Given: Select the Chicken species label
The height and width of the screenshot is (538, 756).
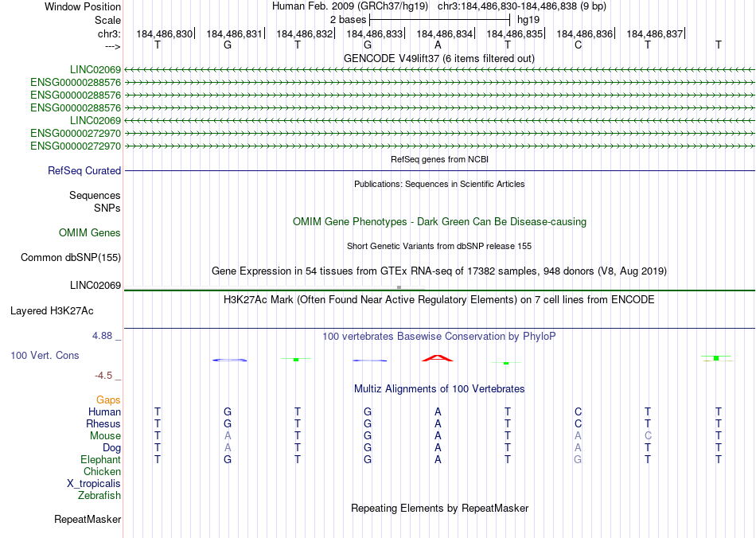Looking at the screenshot, I should [102, 471].
